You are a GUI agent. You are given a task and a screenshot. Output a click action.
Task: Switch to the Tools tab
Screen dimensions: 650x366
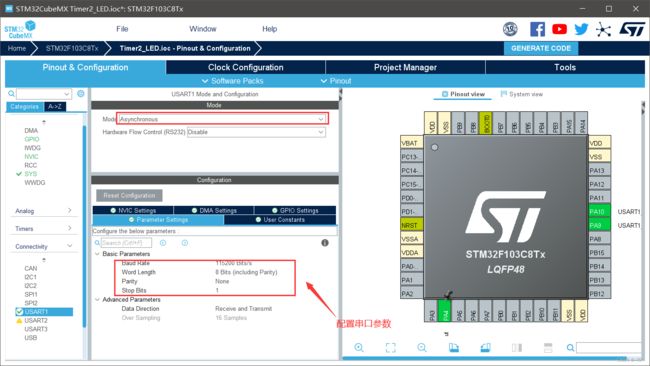click(565, 67)
